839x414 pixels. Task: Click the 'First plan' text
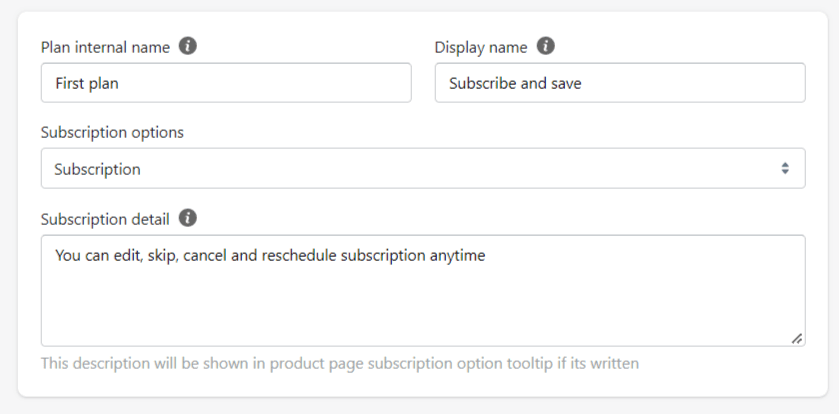[86, 83]
